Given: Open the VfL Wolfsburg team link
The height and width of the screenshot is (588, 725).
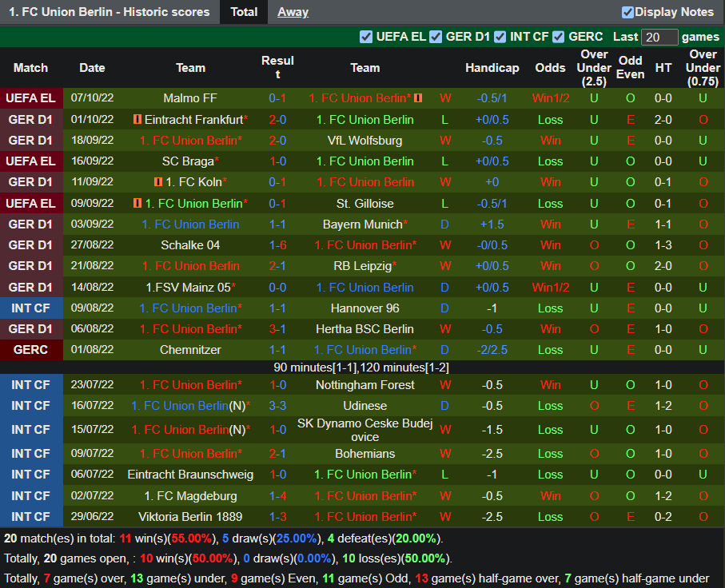Looking at the screenshot, I should [364, 141].
